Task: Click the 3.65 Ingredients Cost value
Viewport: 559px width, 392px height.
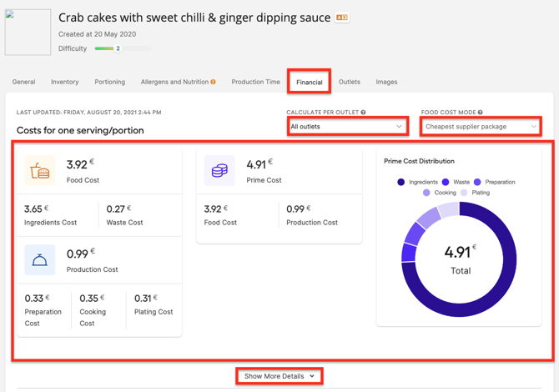Action: pyautogui.click(x=36, y=209)
